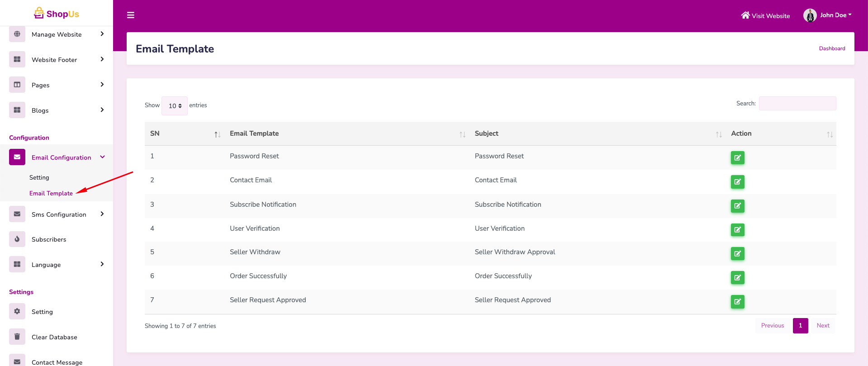Click the Clear Database trash icon
This screenshot has width=868, height=366.
pyautogui.click(x=17, y=337)
